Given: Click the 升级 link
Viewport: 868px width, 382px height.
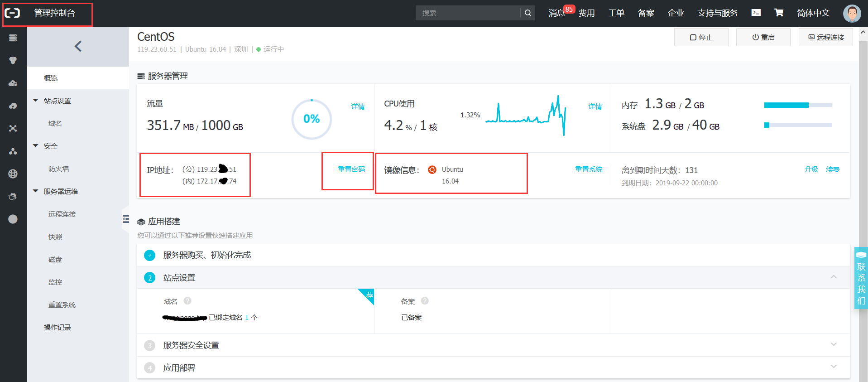Looking at the screenshot, I should (811, 169).
